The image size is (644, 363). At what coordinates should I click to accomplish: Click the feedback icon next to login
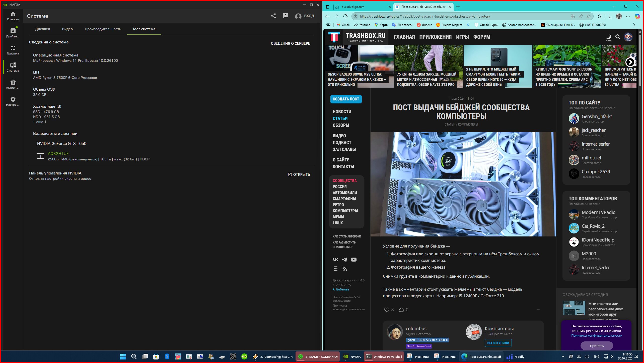[x=285, y=16]
